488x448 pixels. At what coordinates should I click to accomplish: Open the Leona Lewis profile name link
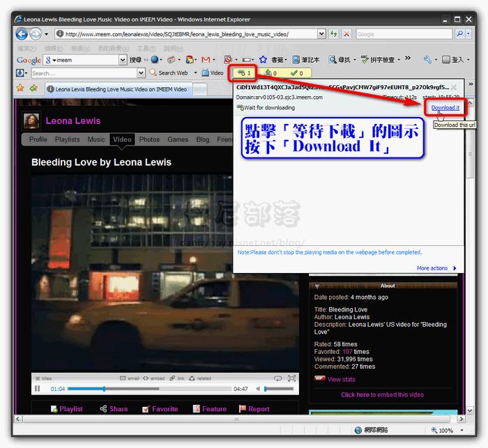click(73, 121)
